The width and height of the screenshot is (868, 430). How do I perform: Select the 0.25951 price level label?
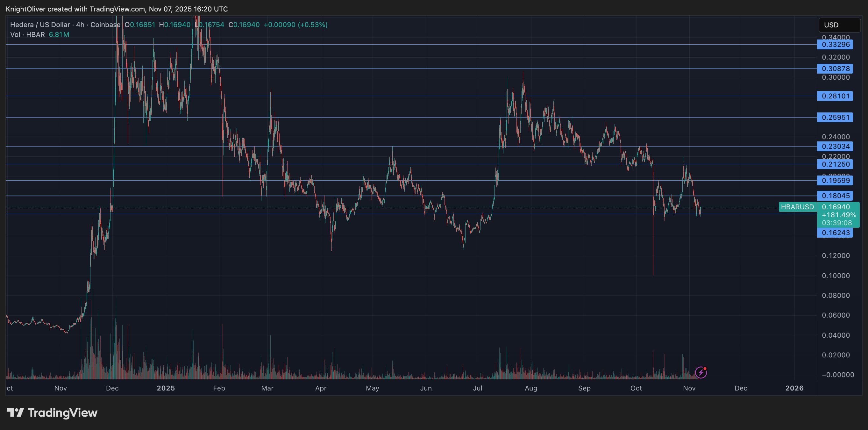coord(835,117)
